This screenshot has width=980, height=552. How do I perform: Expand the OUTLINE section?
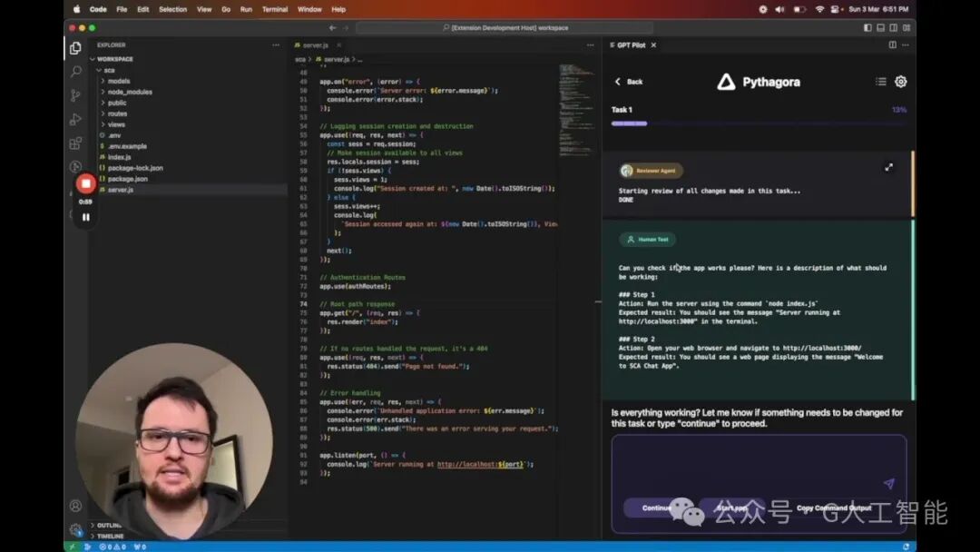tap(108, 525)
